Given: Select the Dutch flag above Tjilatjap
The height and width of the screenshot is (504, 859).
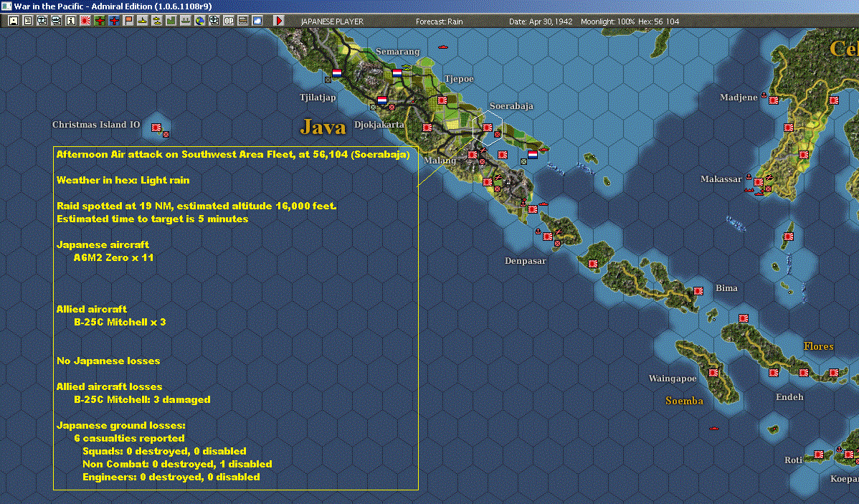Looking at the screenshot, I should tap(337, 73).
